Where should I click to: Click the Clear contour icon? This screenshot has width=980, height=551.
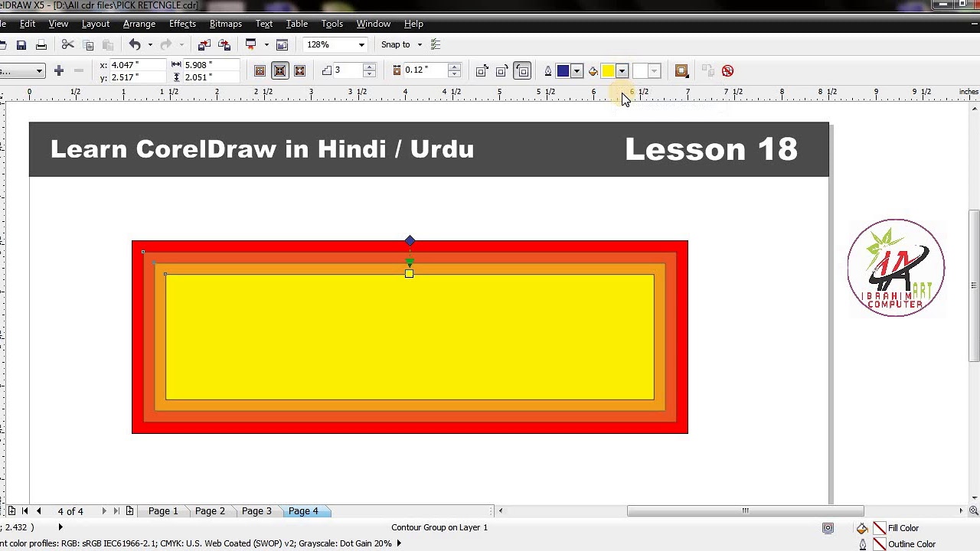(x=727, y=71)
